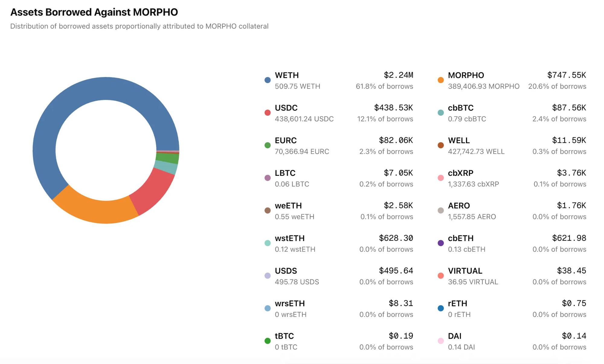Click the VIRTUAL asset name
604x364 pixels.
point(465,271)
